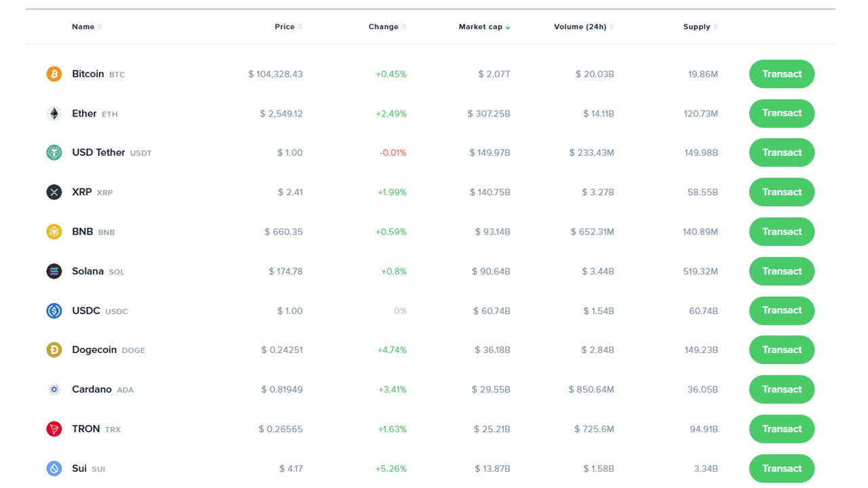868x488 pixels.
Task: Open the USDC name link
Action: [x=86, y=310]
